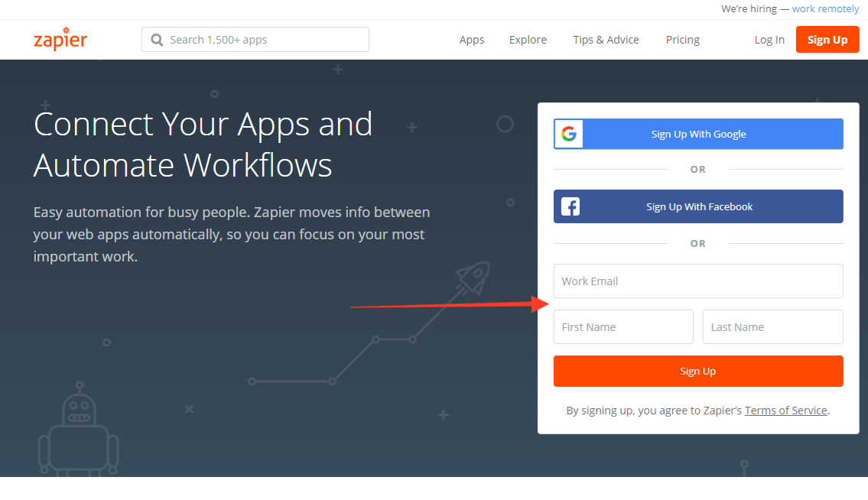The width and height of the screenshot is (868, 500).
Task: Click the Search 1,500+ apps field
Action: 255,39
